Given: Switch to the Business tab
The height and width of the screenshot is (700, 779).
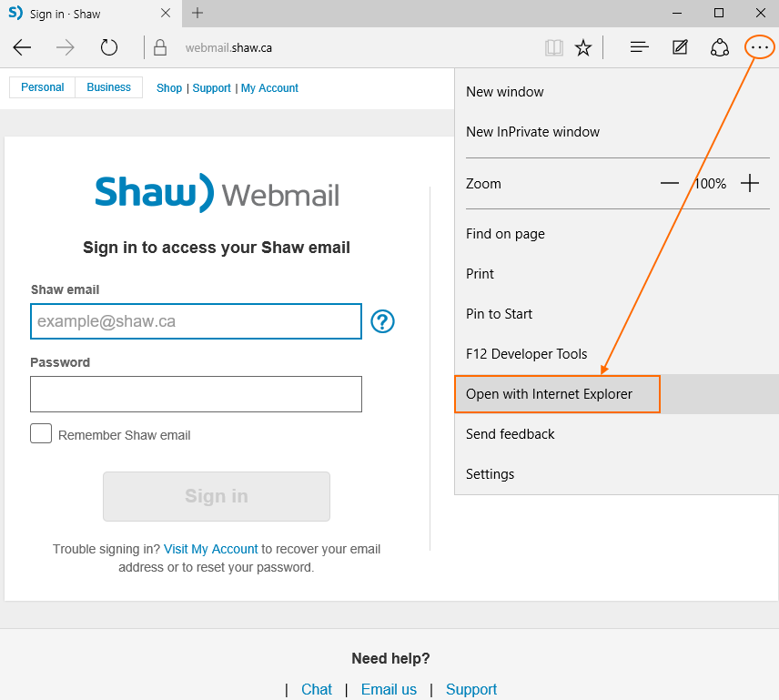Looking at the screenshot, I should click(x=109, y=87).
